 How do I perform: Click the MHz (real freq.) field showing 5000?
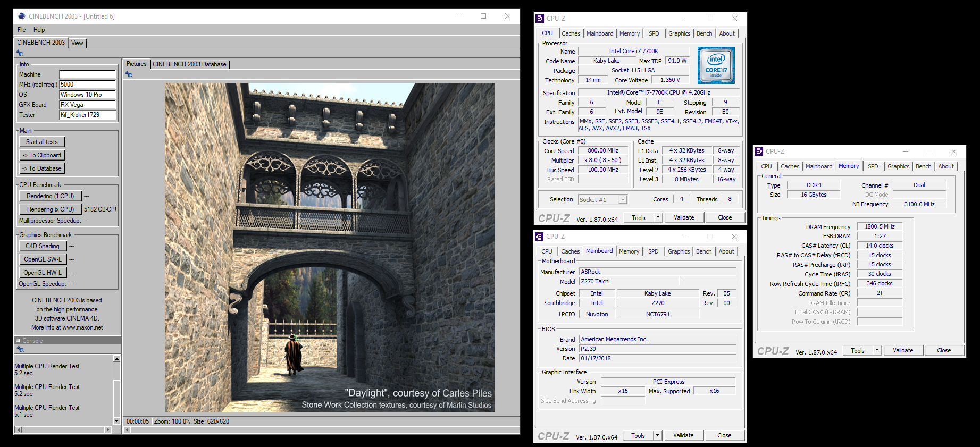[88, 85]
